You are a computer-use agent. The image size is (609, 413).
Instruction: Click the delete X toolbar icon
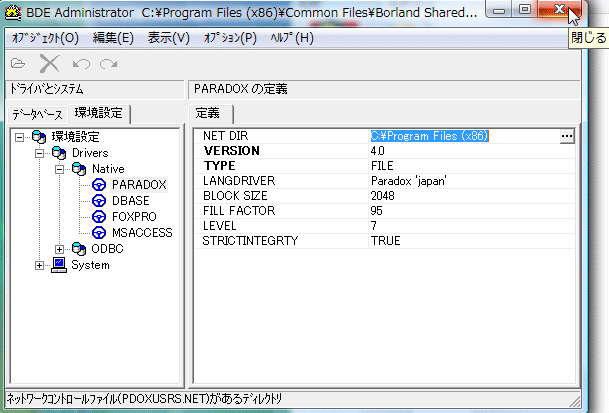click(49, 63)
